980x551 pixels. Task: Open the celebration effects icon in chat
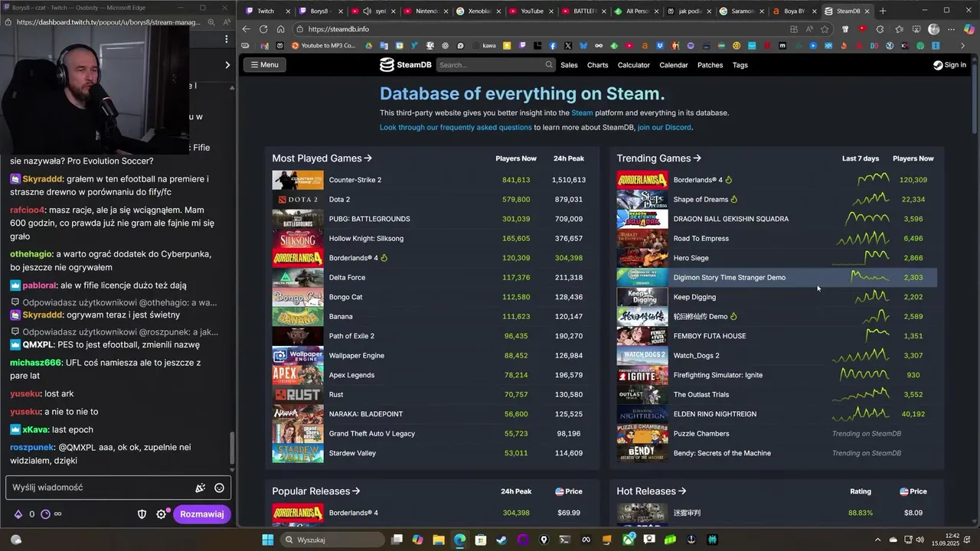201,487
